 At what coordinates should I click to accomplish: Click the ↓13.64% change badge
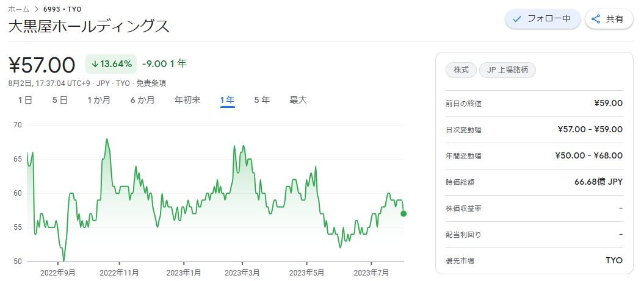pos(111,64)
